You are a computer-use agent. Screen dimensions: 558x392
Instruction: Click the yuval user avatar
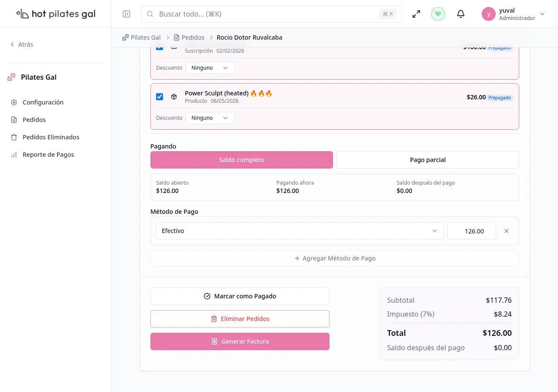[x=489, y=14]
